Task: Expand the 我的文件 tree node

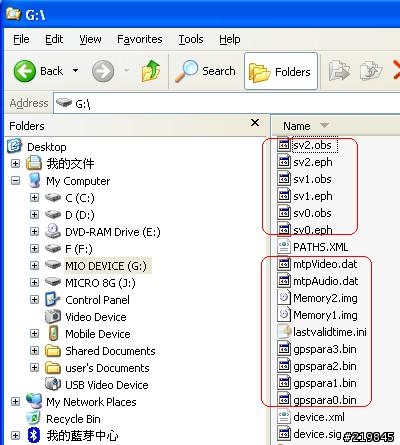Action: (15, 163)
